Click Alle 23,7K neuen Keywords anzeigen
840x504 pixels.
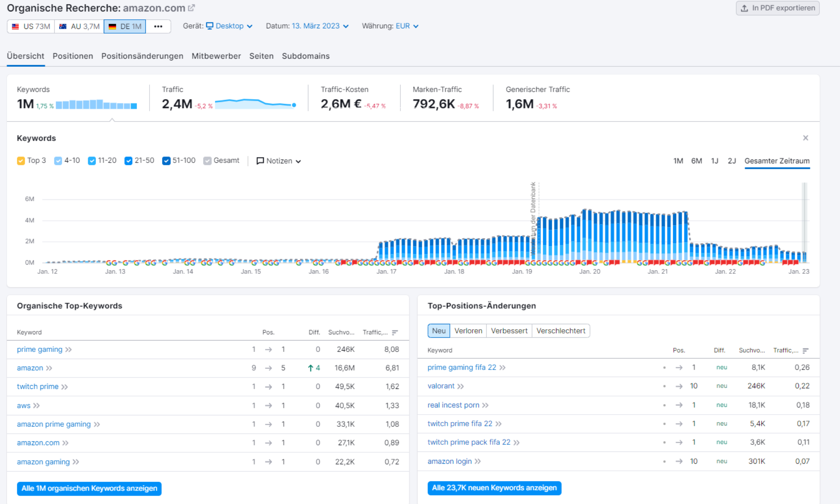coord(494,488)
